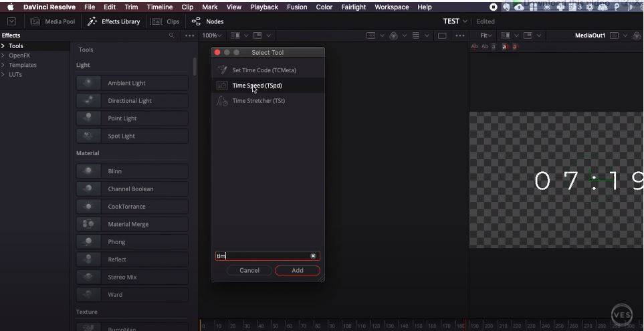Open the viewer three-dot options menu
This screenshot has height=331, width=644.
pos(460,35)
